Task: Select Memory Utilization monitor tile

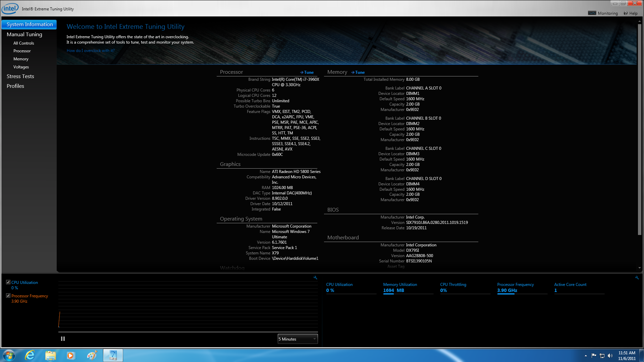Action: [x=408, y=288]
